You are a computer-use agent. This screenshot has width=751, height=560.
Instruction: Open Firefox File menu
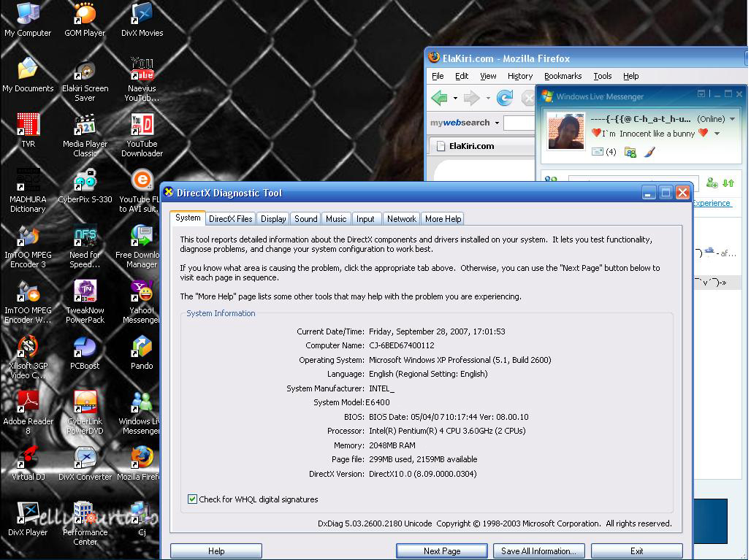click(x=438, y=76)
